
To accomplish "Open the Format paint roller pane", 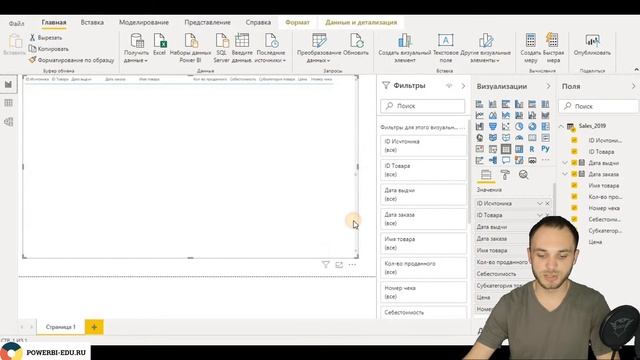I will coord(505,175).
